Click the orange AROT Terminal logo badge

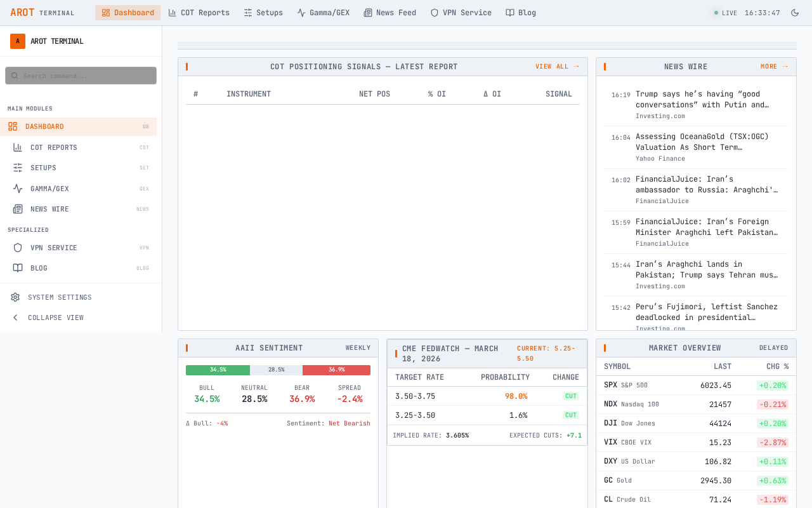click(x=18, y=41)
